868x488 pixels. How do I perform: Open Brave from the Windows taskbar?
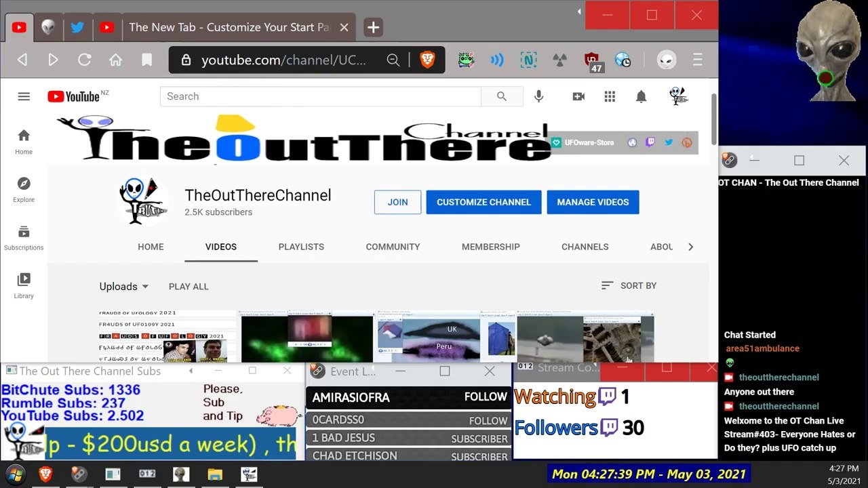tap(47, 474)
